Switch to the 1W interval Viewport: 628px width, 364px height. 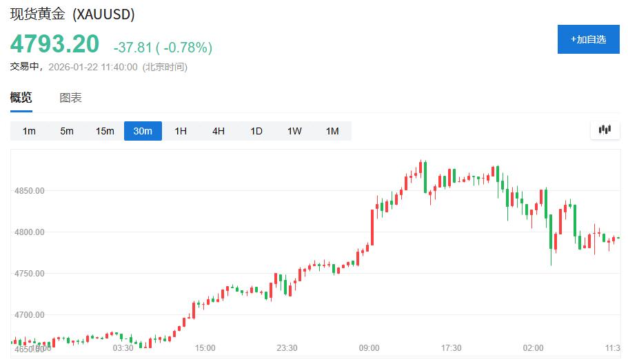[294, 131]
